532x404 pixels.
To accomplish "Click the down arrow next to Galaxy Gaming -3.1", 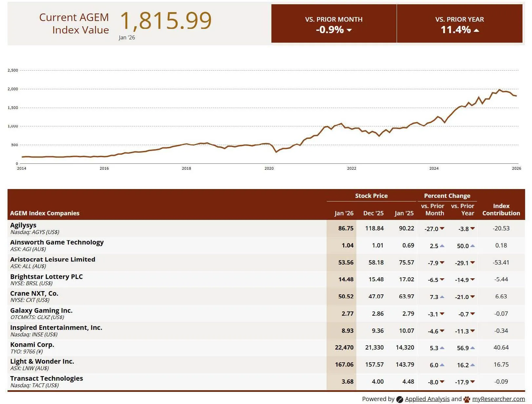I will point(443,314).
